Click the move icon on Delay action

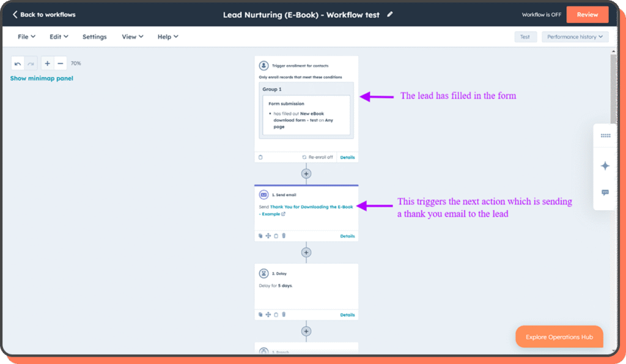click(x=268, y=315)
